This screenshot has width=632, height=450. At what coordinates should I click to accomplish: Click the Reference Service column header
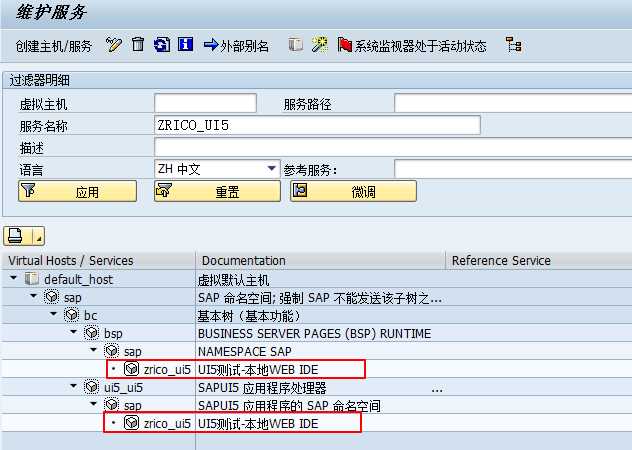(539, 261)
